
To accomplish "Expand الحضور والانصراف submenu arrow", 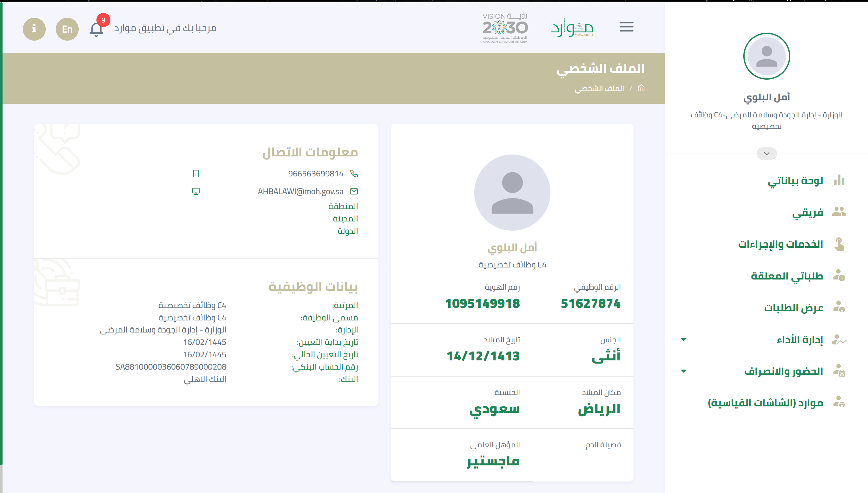I will click(x=683, y=371).
